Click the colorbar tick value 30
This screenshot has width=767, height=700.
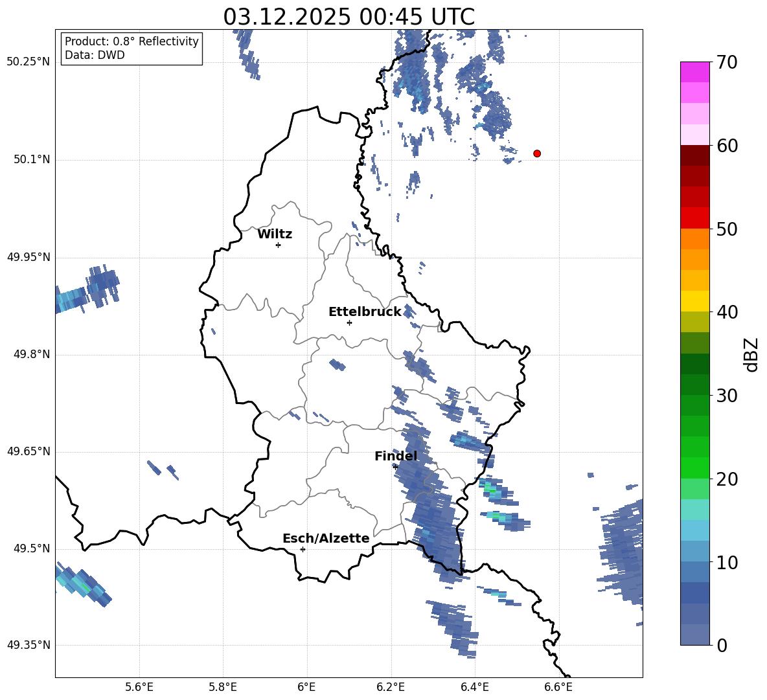click(727, 396)
